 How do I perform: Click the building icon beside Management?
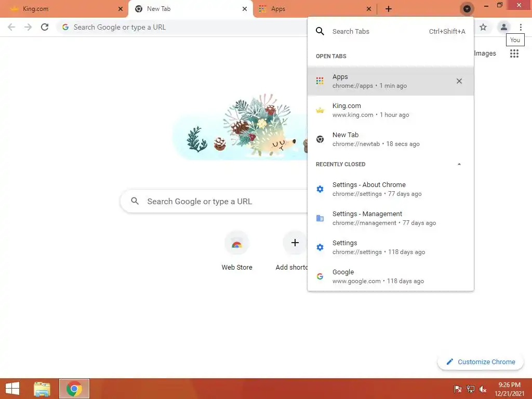[x=320, y=218]
